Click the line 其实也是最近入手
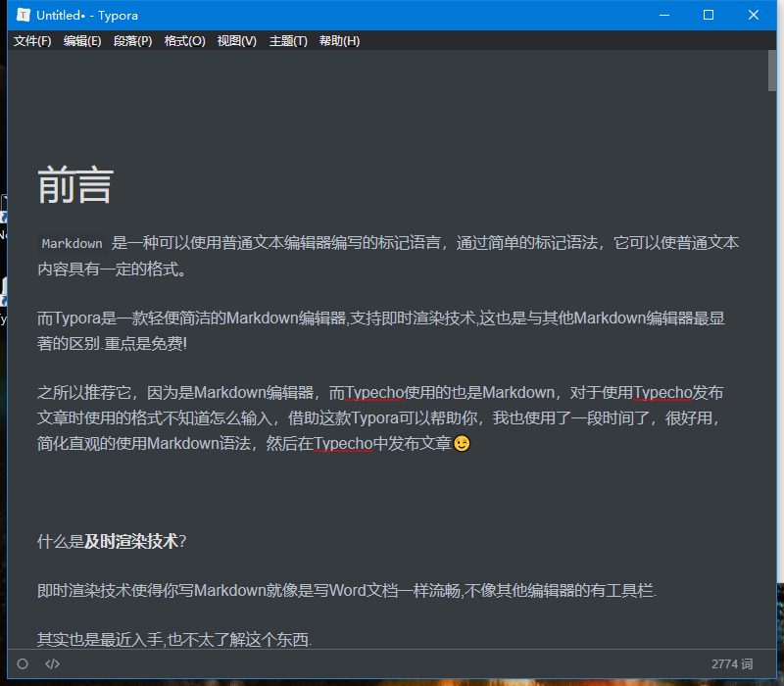Screen dimensions: 784x686 click(174, 639)
